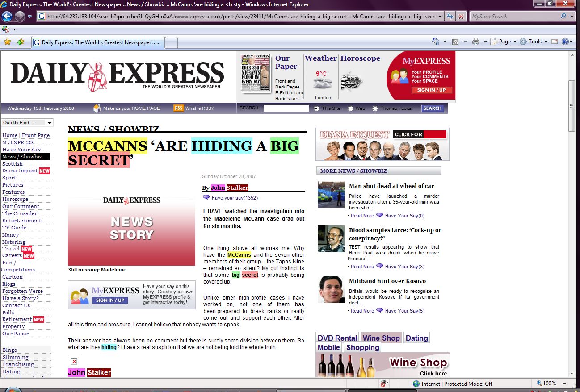This screenshot has height=392, width=580.
Task: Click the Print icon in command bar
Action: tap(476, 42)
